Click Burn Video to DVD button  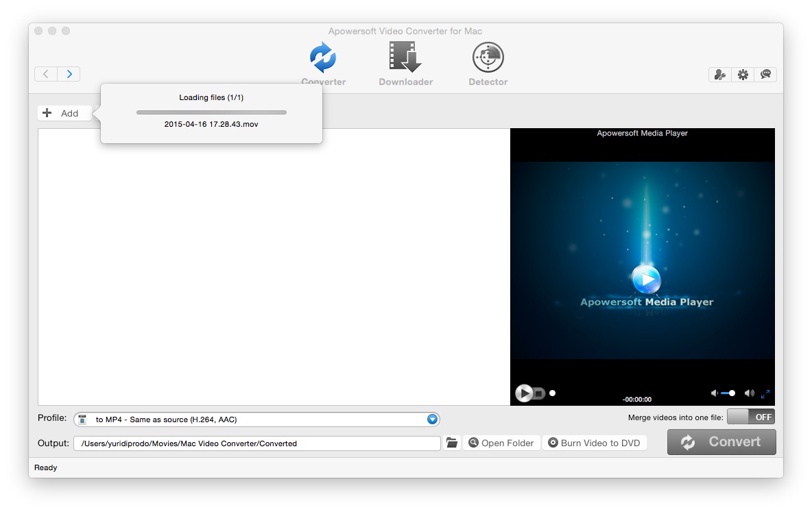(595, 443)
